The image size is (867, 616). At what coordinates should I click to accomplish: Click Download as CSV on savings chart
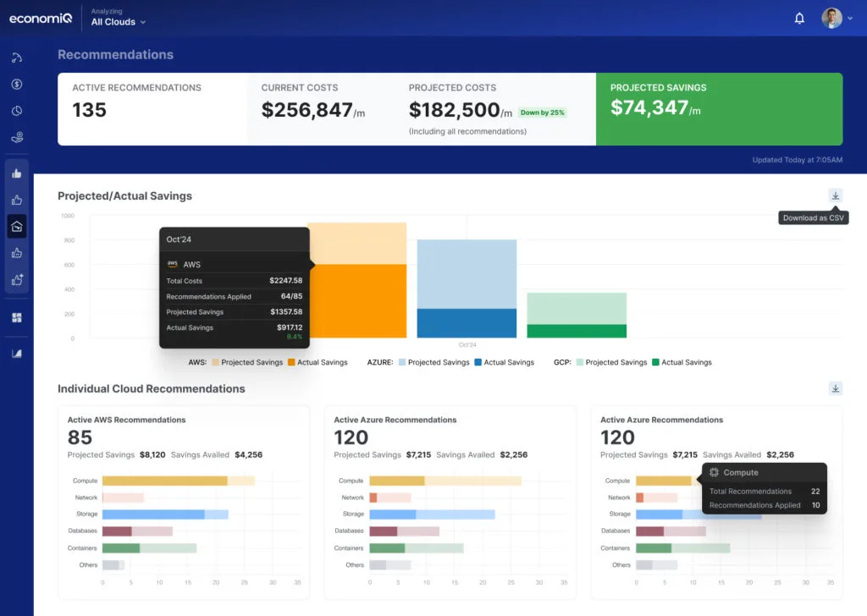click(836, 195)
